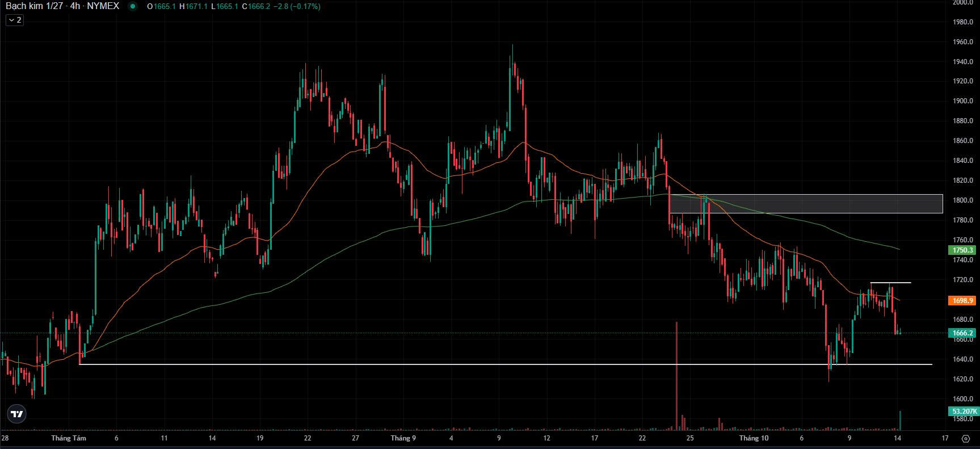This screenshot has width=980, height=449.
Task: Click the tall red volume spike bar
Action: coord(676,375)
